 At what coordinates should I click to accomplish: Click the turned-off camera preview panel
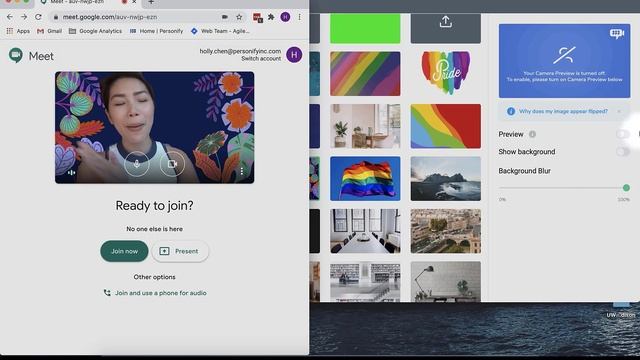click(x=564, y=61)
